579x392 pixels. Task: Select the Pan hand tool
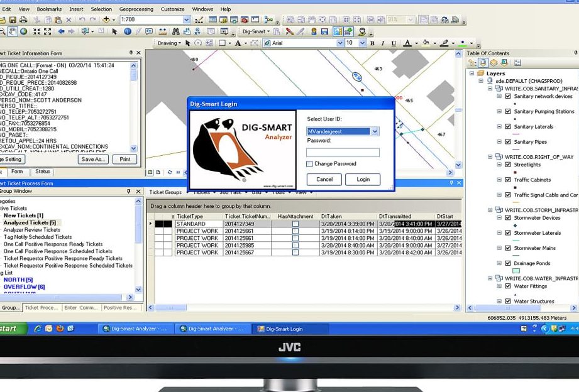coord(13,31)
